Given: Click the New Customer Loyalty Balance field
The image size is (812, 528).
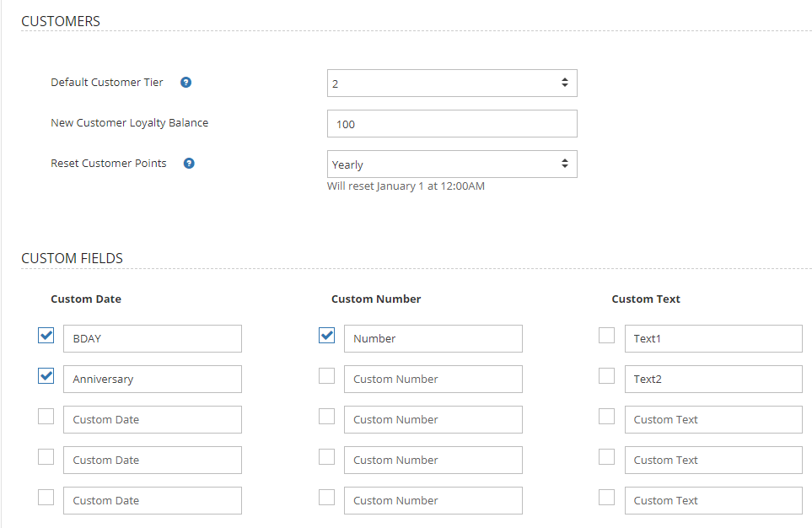Looking at the screenshot, I should pos(452,123).
